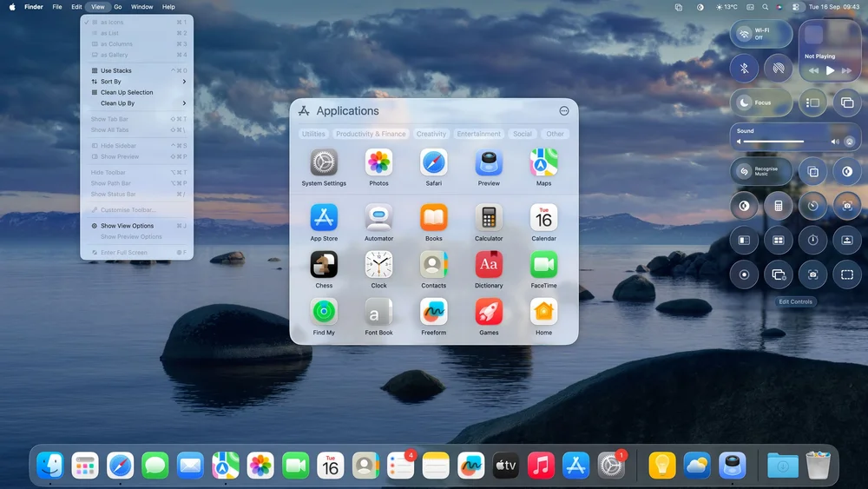
Task: Click Edit Controls button
Action: pyautogui.click(x=795, y=301)
